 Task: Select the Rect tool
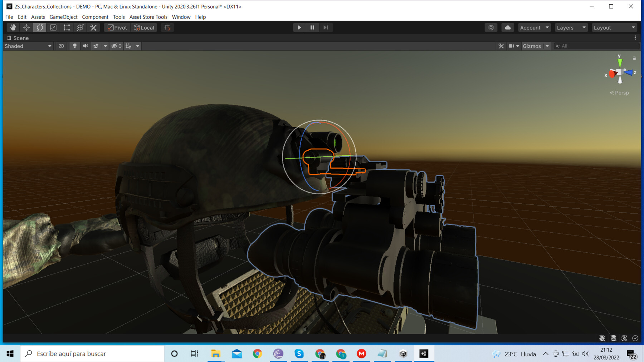point(67,28)
